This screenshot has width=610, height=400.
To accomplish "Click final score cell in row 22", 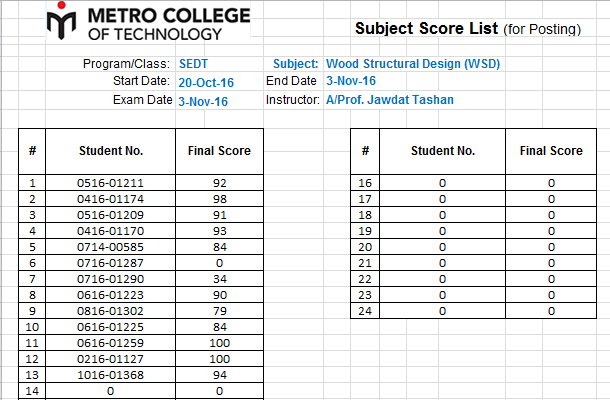I will [551, 279].
